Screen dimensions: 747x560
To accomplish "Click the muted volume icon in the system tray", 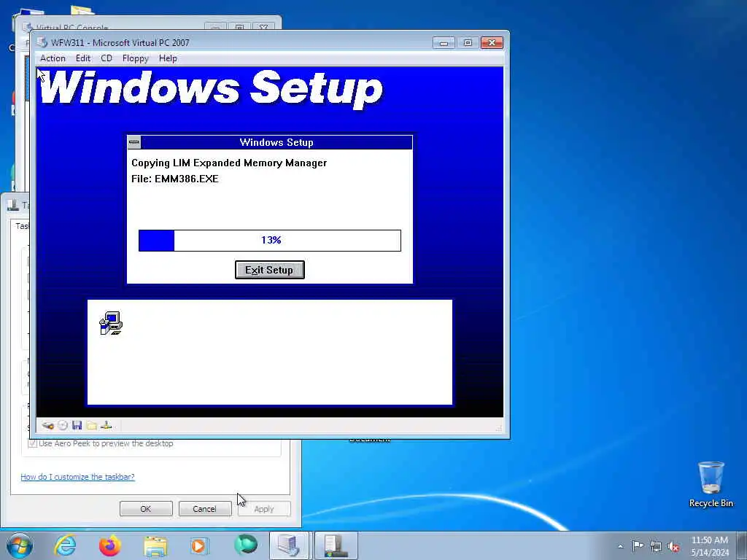I will [673, 546].
